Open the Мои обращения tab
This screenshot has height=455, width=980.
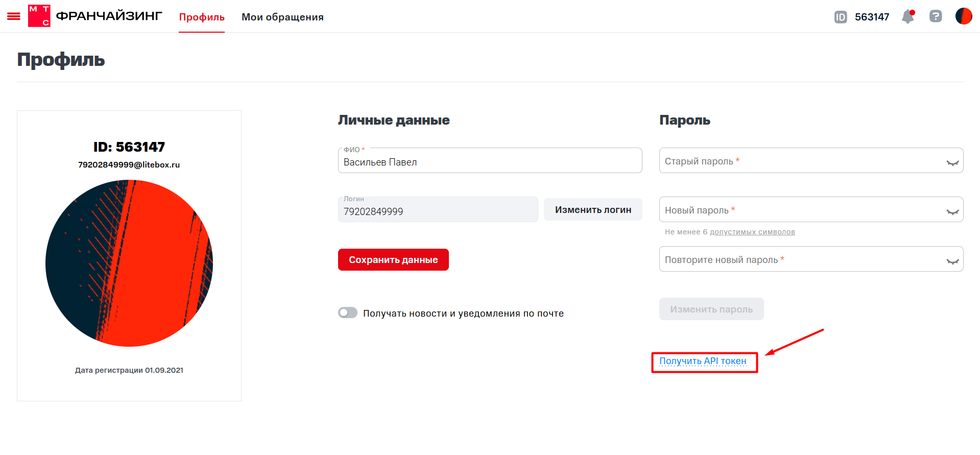(x=282, y=17)
